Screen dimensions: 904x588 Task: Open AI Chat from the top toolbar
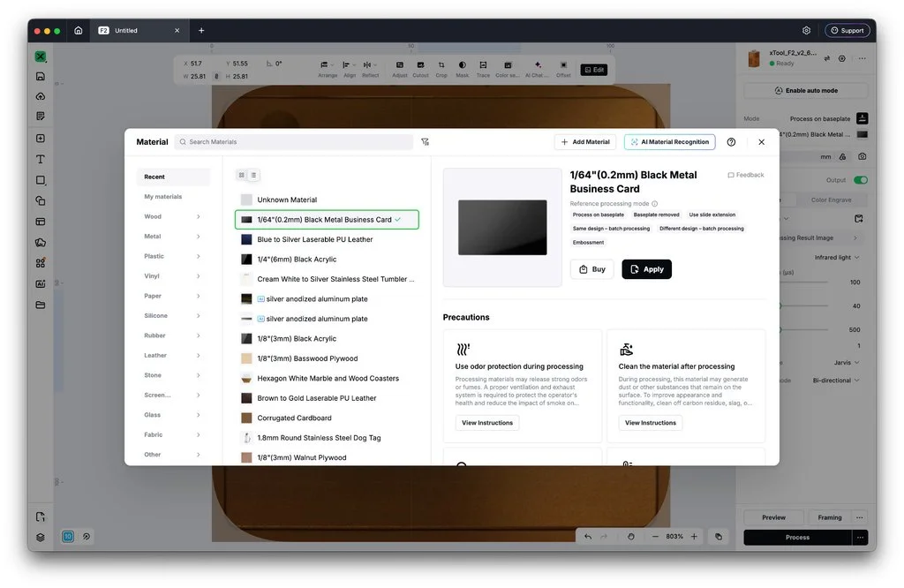point(538,69)
